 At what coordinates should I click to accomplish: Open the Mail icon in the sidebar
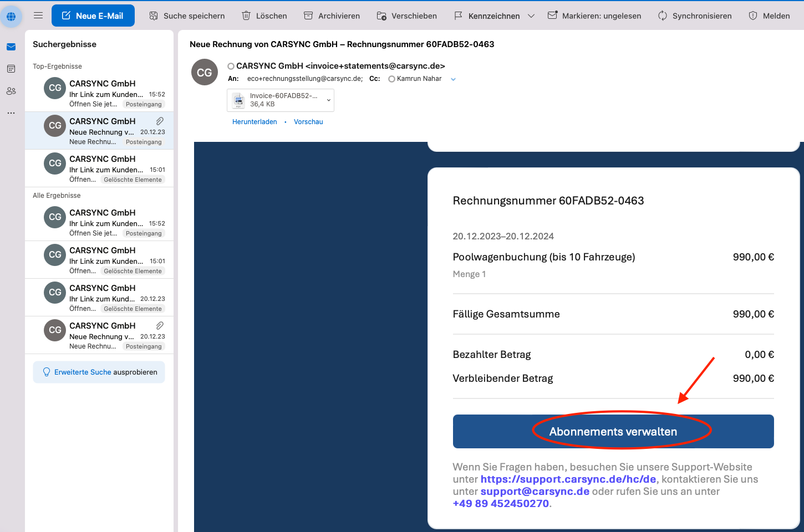(x=11, y=47)
